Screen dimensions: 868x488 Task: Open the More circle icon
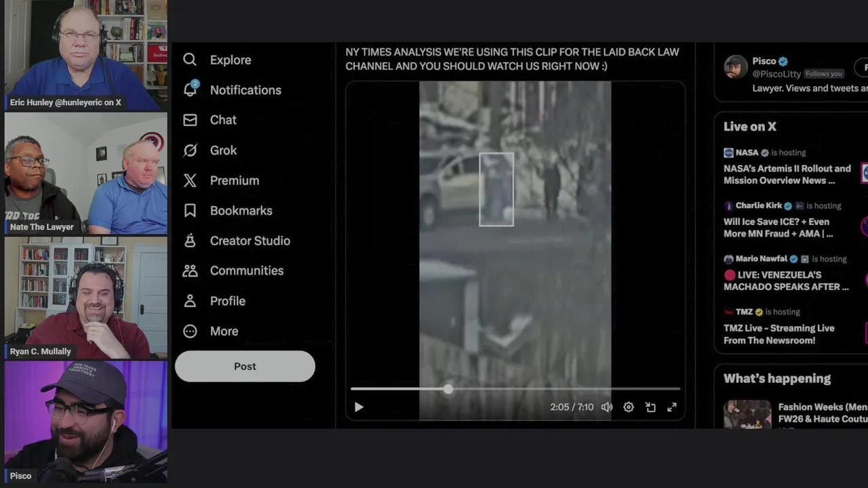pos(190,331)
